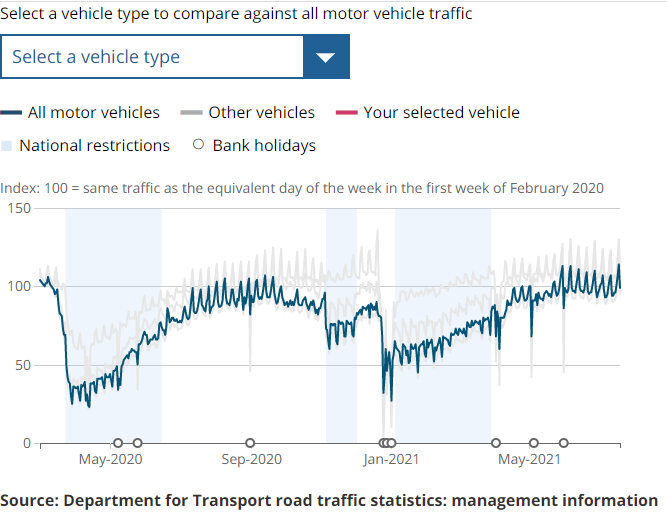Image resolution: width=667 pixels, height=524 pixels.
Task: Click the 'National restrictions' legend label
Action: click(x=94, y=146)
